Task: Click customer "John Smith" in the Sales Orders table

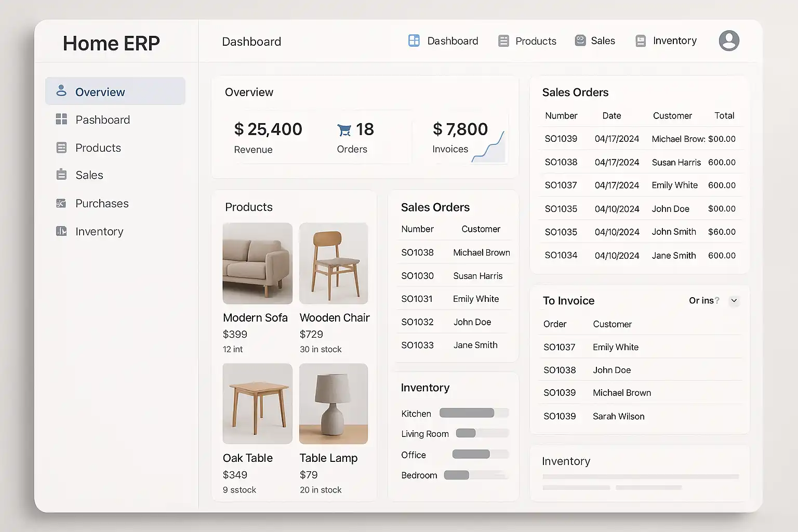Action: (x=674, y=232)
